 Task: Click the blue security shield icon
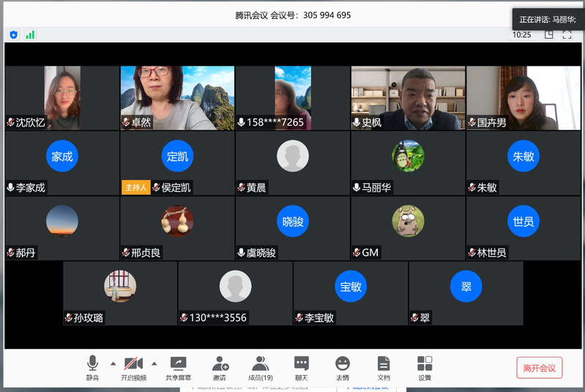tap(14, 34)
